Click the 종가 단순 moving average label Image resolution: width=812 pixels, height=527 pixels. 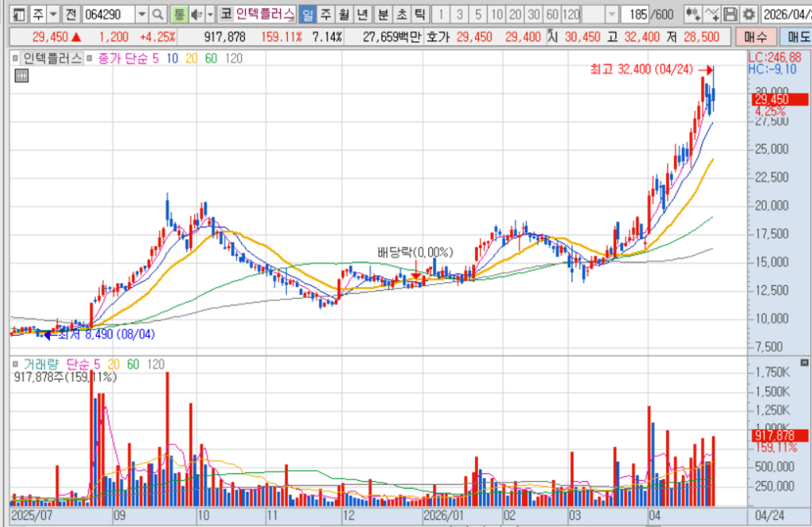pyautogui.click(x=122, y=59)
